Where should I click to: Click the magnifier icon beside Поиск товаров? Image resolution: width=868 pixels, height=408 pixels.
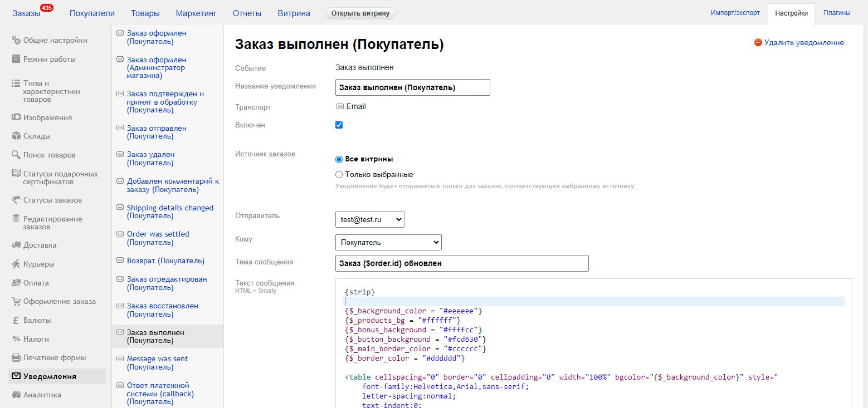pyautogui.click(x=16, y=155)
